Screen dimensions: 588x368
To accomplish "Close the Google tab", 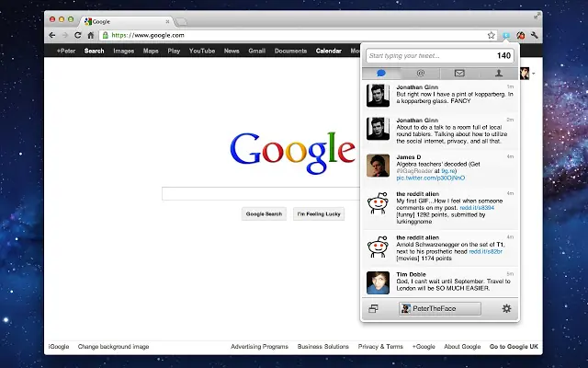I will click(167, 22).
